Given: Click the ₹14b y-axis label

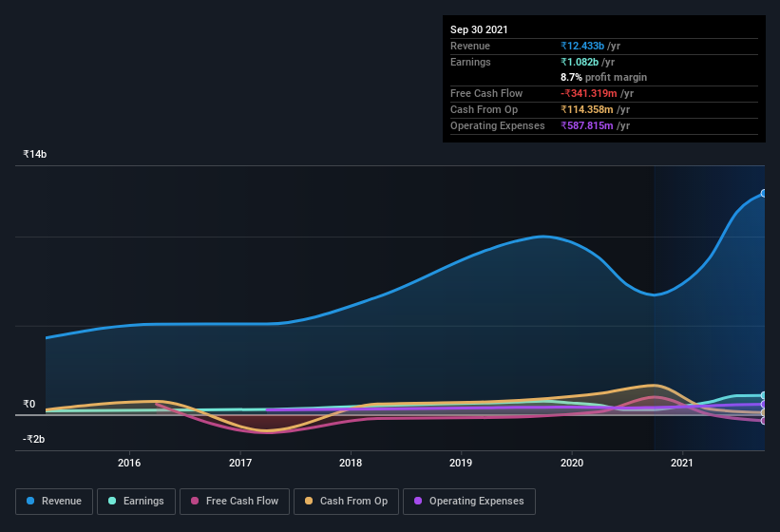Looking at the screenshot, I should pyautogui.click(x=35, y=154).
